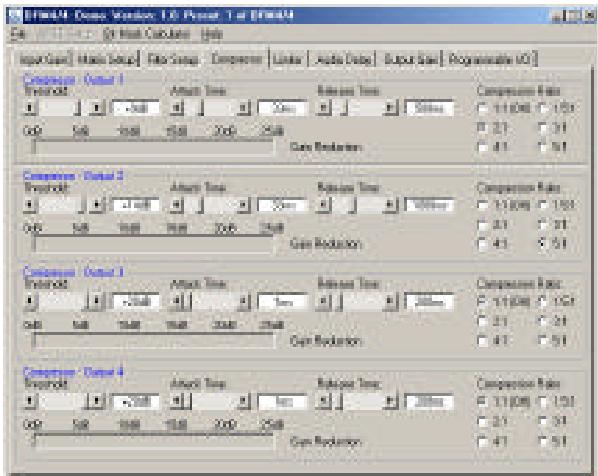Click Output 2 release time right arrow
The width and height of the screenshot is (598, 476).
click(390, 205)
